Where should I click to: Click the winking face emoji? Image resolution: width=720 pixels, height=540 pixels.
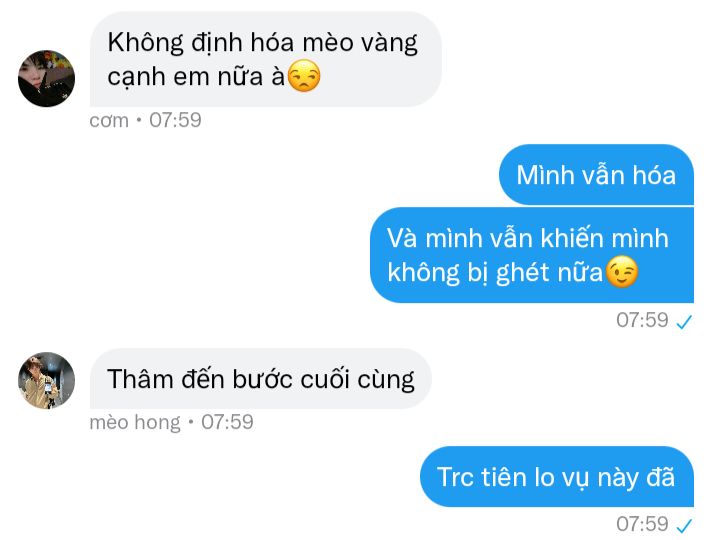(622, 272)
